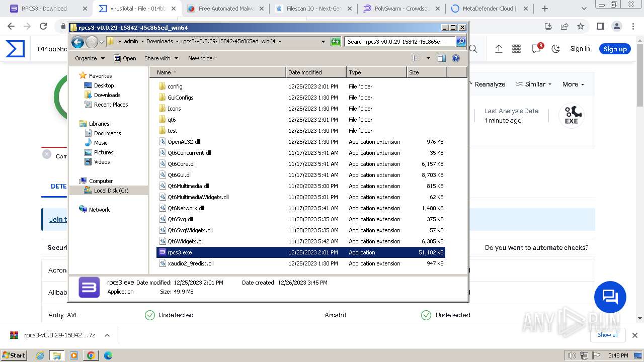Select Qt6Svg.dll file
Viewport: 644px width, 362px height.
(180, 219)
